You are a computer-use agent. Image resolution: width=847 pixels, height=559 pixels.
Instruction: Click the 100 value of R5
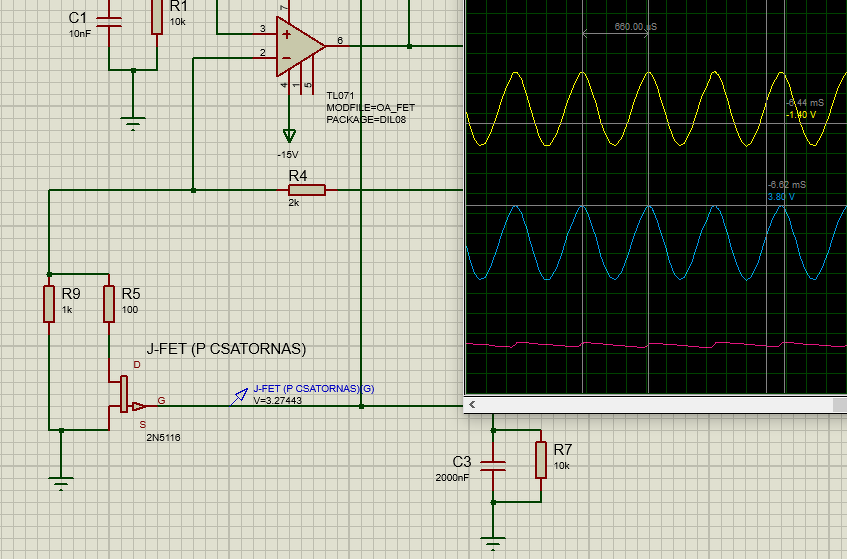pyautogui.click(x=130, y=310)
